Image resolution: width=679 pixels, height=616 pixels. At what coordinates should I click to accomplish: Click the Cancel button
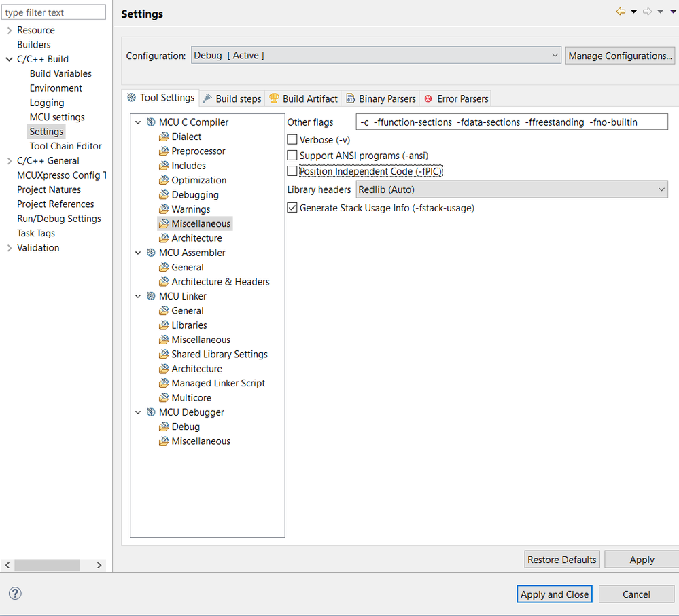point(636,594)
